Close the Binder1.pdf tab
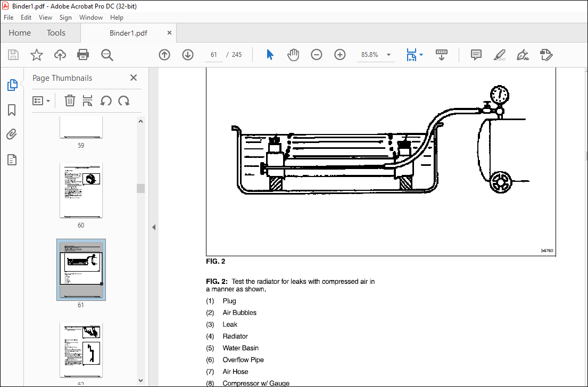The height and width of the screenshot is (387, 588). point(169,33)
